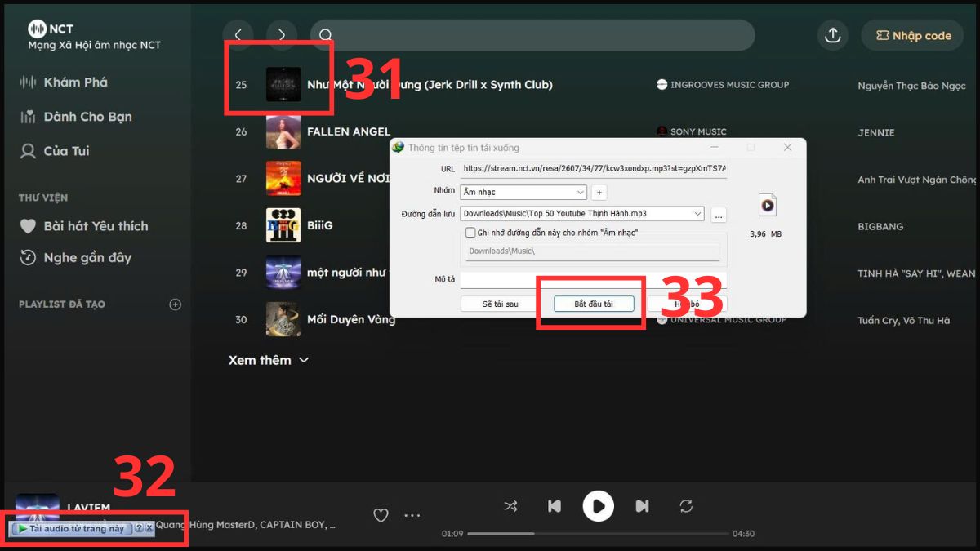Close the IDM download bar

149,528
